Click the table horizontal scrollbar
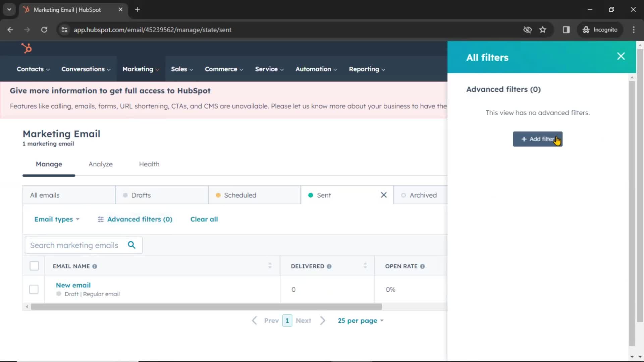644x362 pixels. (206, 307)
